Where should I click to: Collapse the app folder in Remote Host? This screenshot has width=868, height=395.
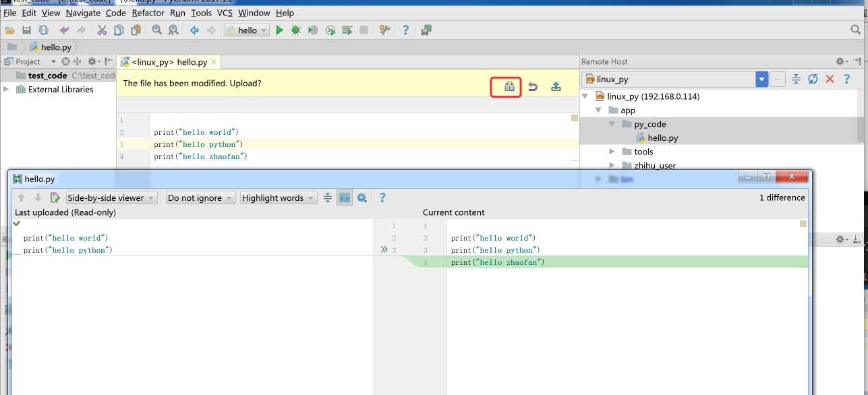coord(598,110)
